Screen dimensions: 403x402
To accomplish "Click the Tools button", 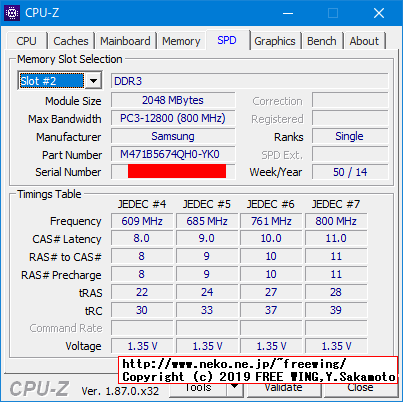I will [x=198, y=387].
